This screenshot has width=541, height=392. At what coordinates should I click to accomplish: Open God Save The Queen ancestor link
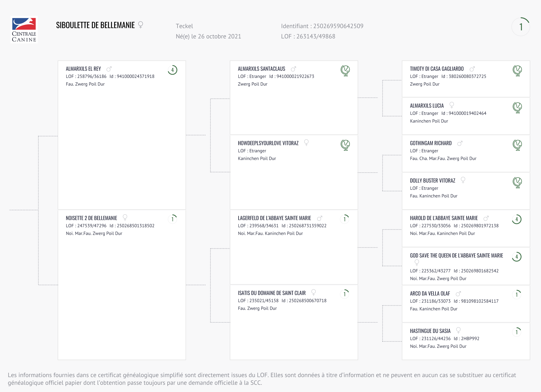click(x=456, y=255)
